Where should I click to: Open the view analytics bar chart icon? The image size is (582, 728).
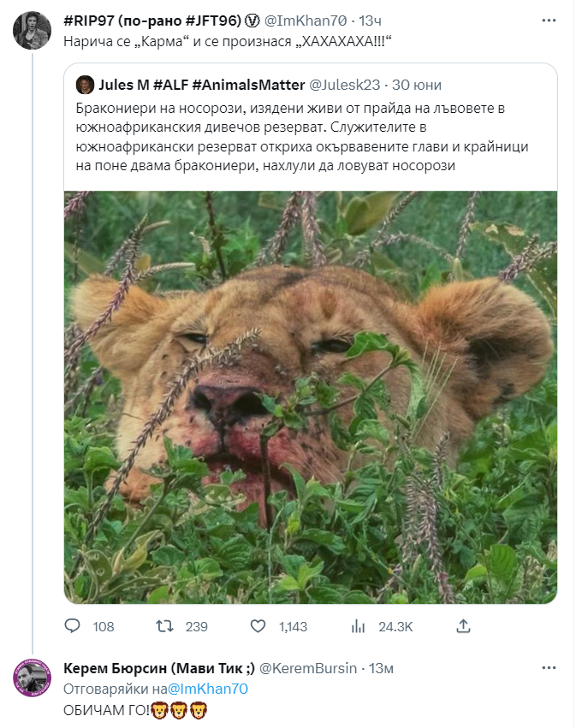tap(359, 626)
